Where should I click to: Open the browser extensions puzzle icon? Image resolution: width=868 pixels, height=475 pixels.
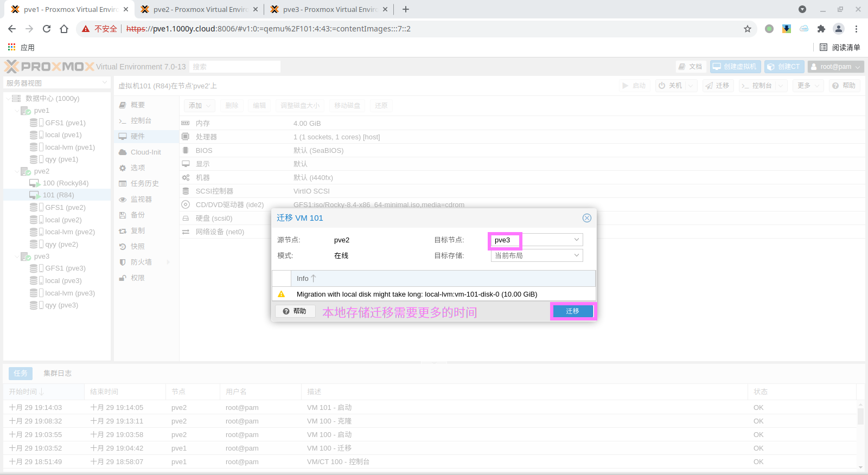point(821,29)
